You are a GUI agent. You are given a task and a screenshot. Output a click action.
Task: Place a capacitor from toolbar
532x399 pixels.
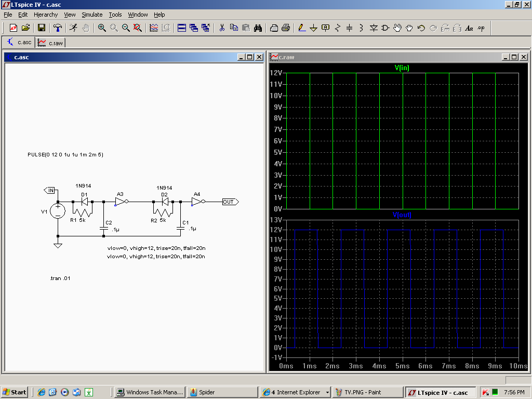pos(350,28)
